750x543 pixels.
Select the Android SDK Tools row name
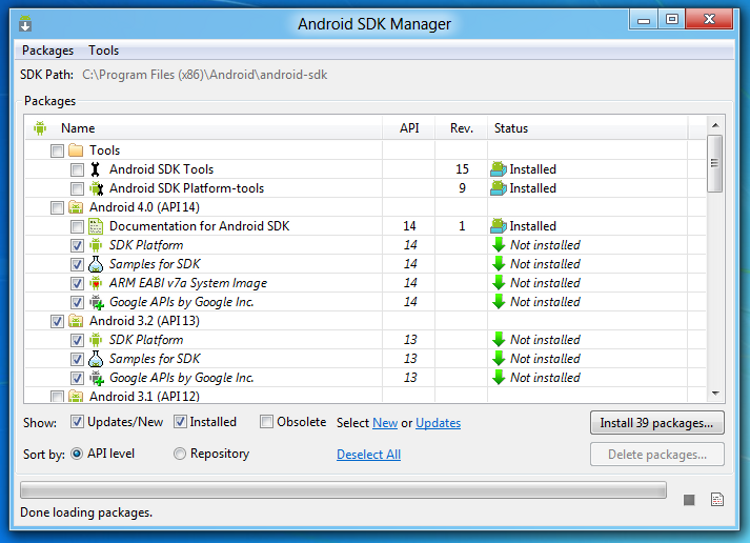[x=161, y=169]
